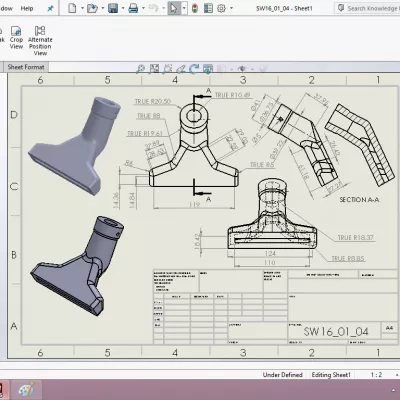This screenshot has height=400, width=400.
Task: Click the Rebuild traffic light icon
Action: click(x=195, y=8)
